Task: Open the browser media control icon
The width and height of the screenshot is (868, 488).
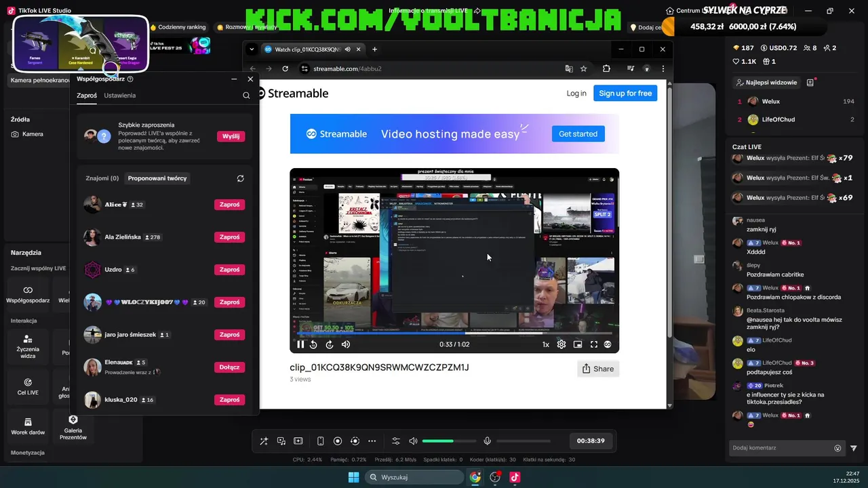Action: 631,68
